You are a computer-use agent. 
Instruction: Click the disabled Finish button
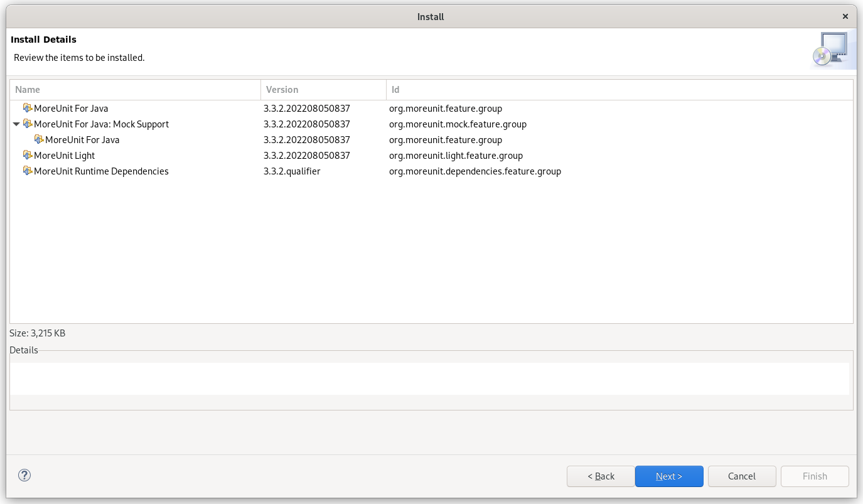pos(815,476)
